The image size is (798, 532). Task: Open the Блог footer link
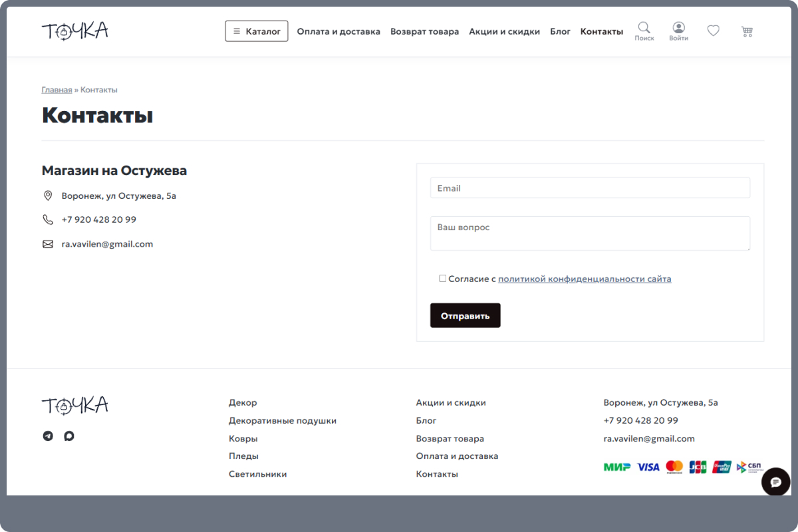[426, 421]
